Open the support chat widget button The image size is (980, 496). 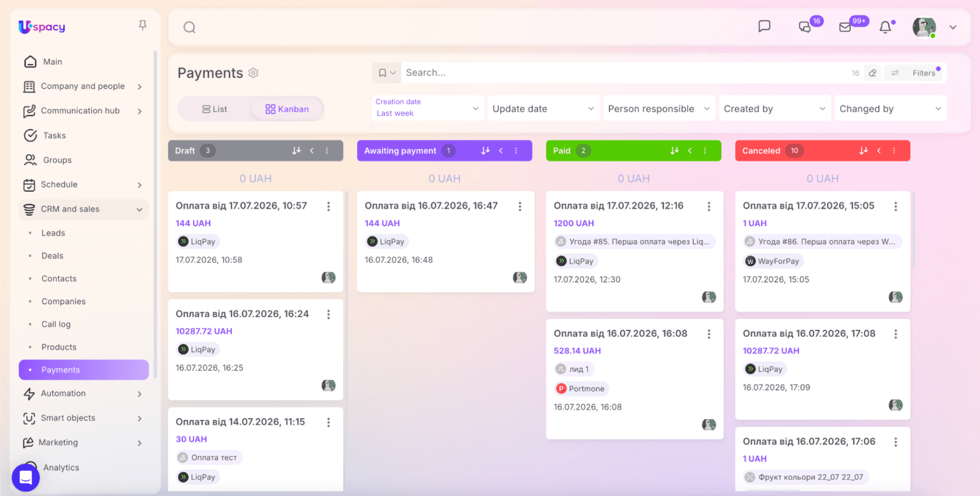click(26, 477)
